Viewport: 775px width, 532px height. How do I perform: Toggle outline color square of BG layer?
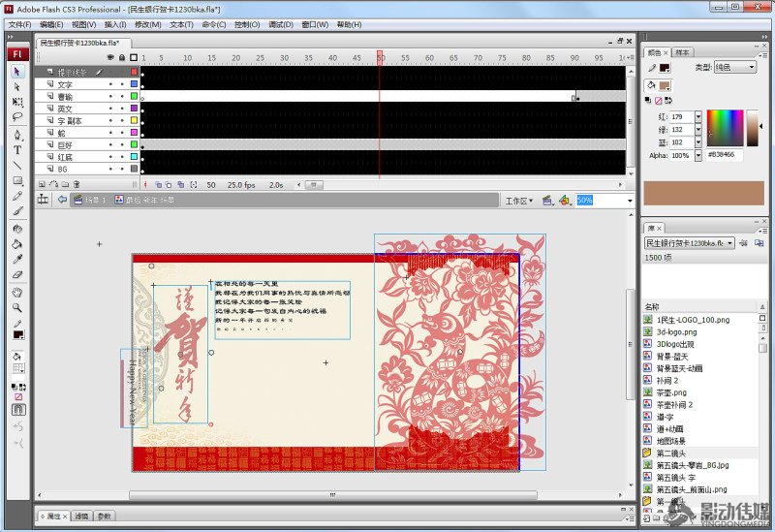(x=135, y=169)
